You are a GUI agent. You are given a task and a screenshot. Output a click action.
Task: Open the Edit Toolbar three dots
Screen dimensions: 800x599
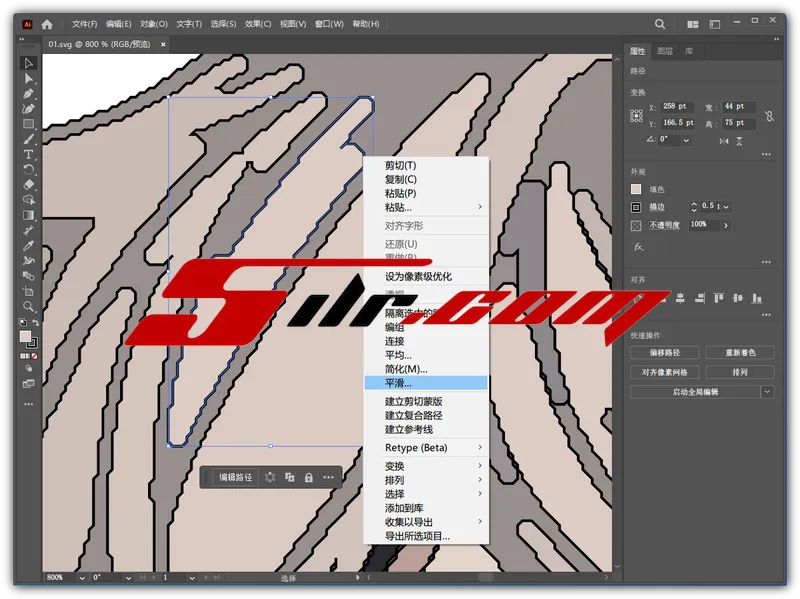point(29,404)
